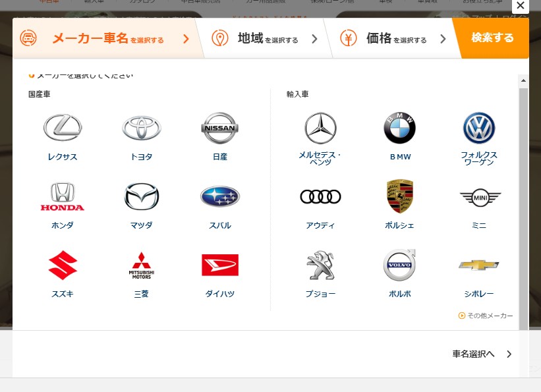Pick the Daihatsu red logo
The width and height of the screenshot is (541, 392).
coord(220,265)
